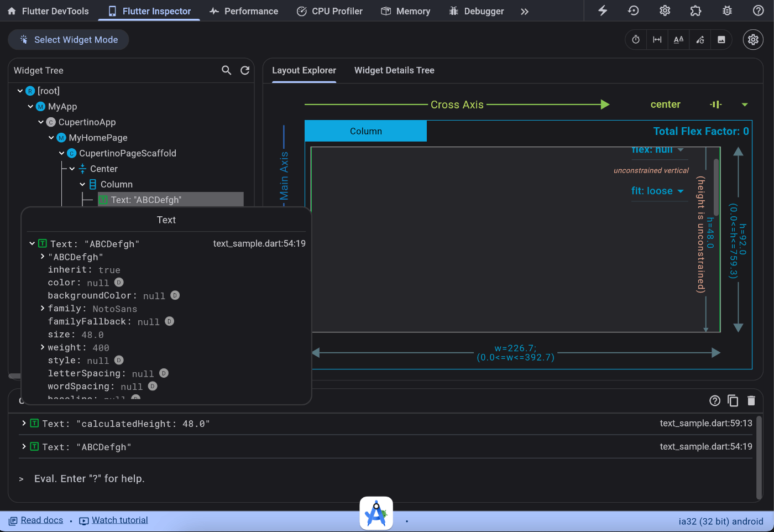Select Layout Explorer tab
Image resolution: width=774 pixels, height=532 pixels.
pyautogui.click(x=304, y=70)
